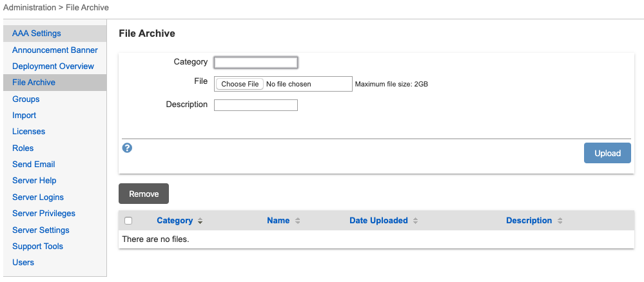Click the blue help question mark icon

click(127, 148)
